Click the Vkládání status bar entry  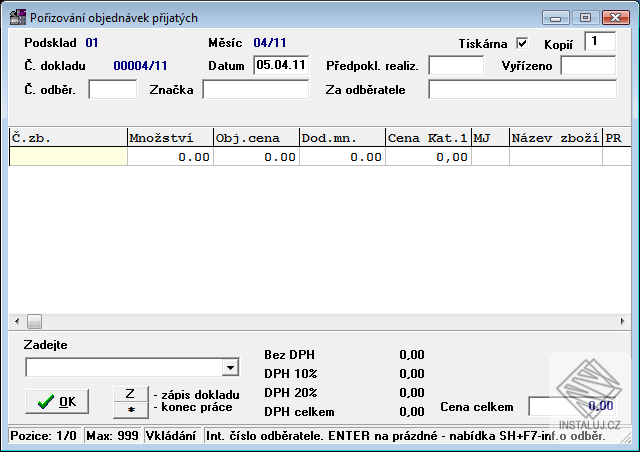click(171, 436)
